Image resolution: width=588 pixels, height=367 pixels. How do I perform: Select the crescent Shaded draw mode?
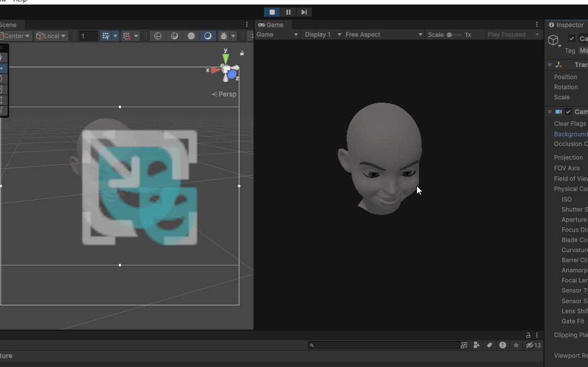208,36
